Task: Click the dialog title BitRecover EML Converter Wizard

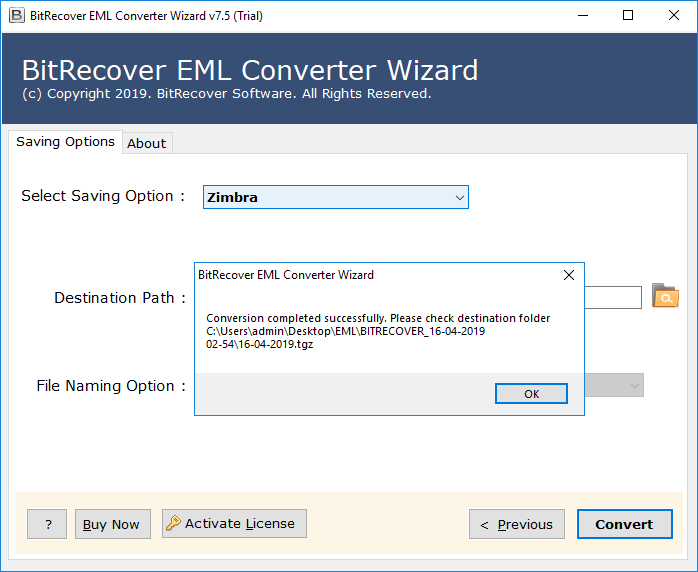Action: point(286,275)
